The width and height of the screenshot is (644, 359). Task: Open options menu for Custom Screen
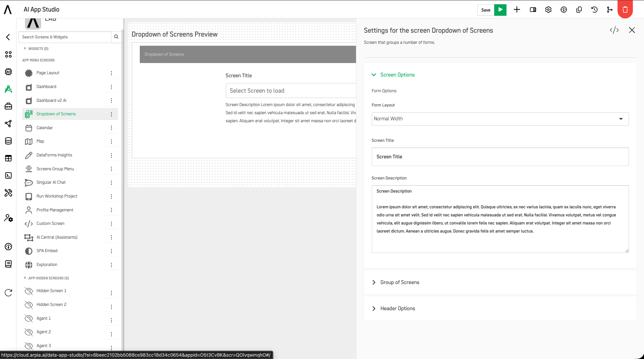111,224
